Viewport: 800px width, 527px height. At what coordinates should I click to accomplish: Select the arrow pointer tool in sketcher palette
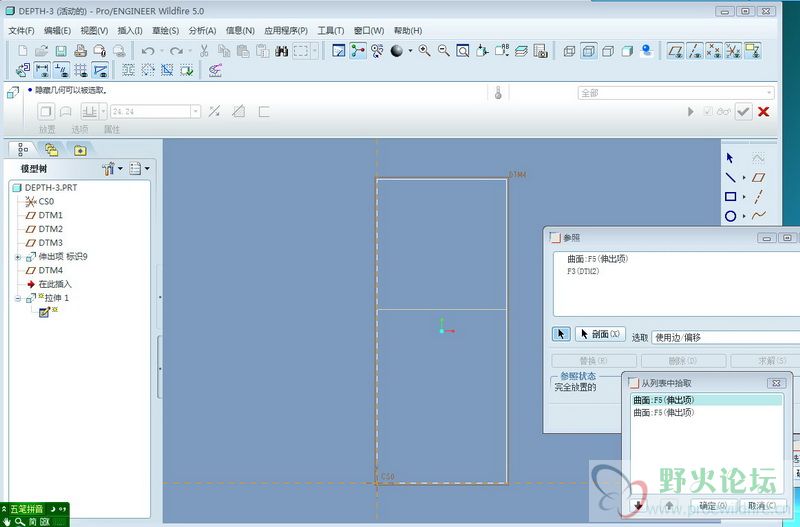click(x=730, y=158)
